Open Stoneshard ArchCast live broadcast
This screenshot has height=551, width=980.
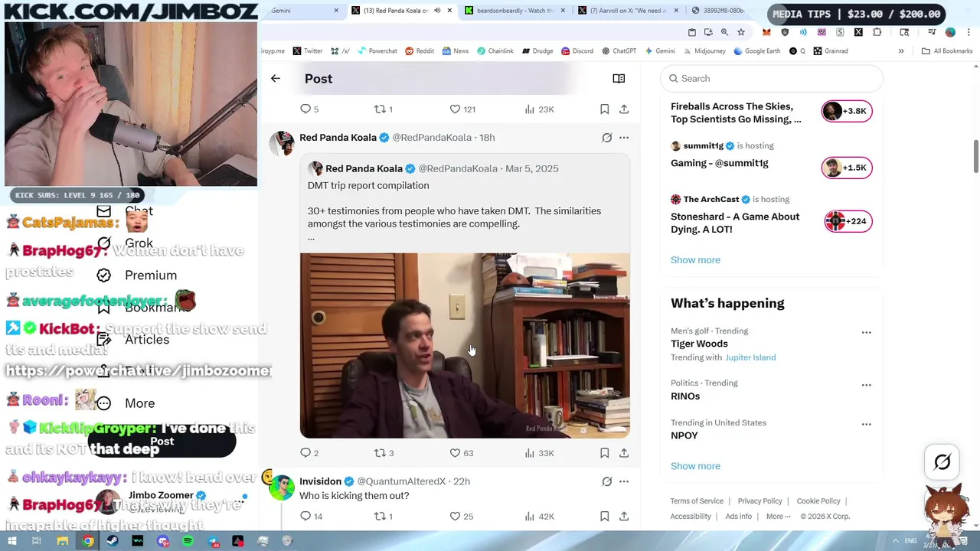click(848, 221)
